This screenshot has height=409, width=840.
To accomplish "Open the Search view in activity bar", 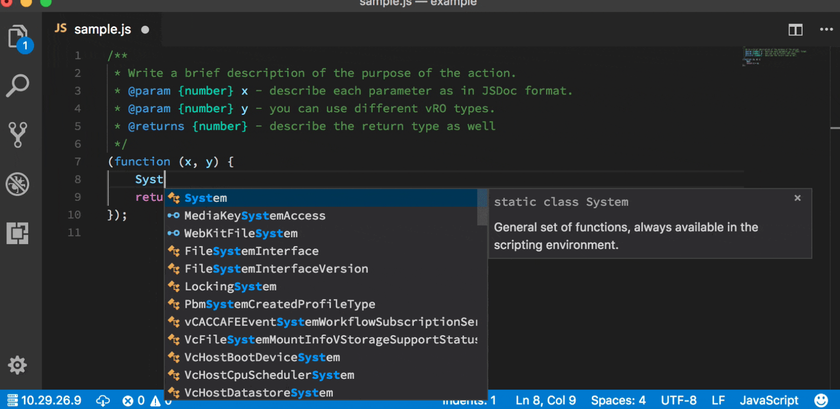I will coord(18,86).
